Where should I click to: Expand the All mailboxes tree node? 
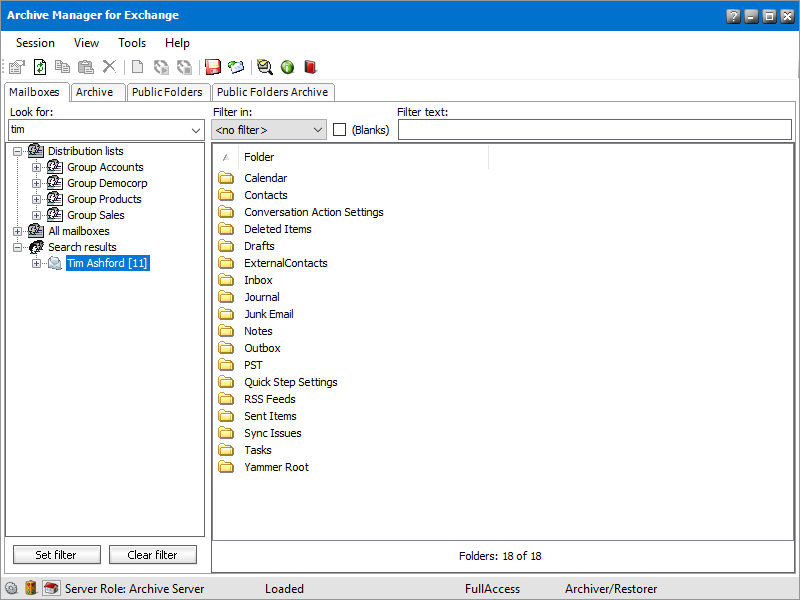(18, 231)
